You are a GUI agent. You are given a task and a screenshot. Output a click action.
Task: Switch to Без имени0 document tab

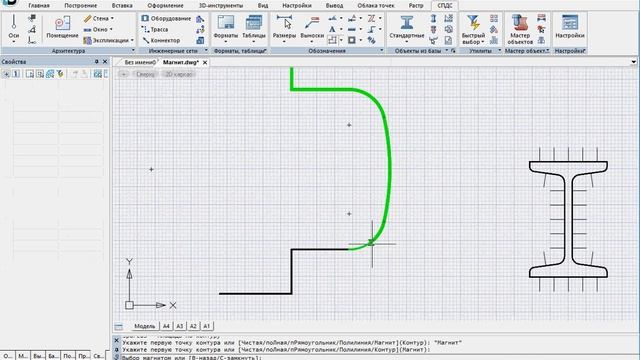pyautogui.click(x=140, y=62)
